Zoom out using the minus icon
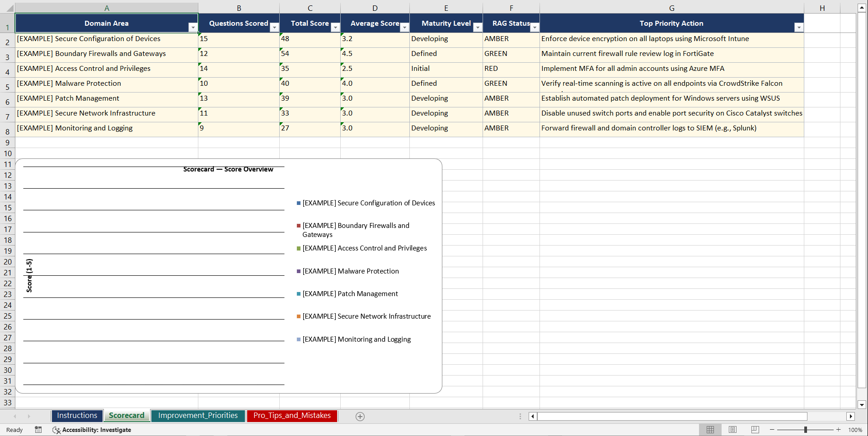 [x=772, y=430]
